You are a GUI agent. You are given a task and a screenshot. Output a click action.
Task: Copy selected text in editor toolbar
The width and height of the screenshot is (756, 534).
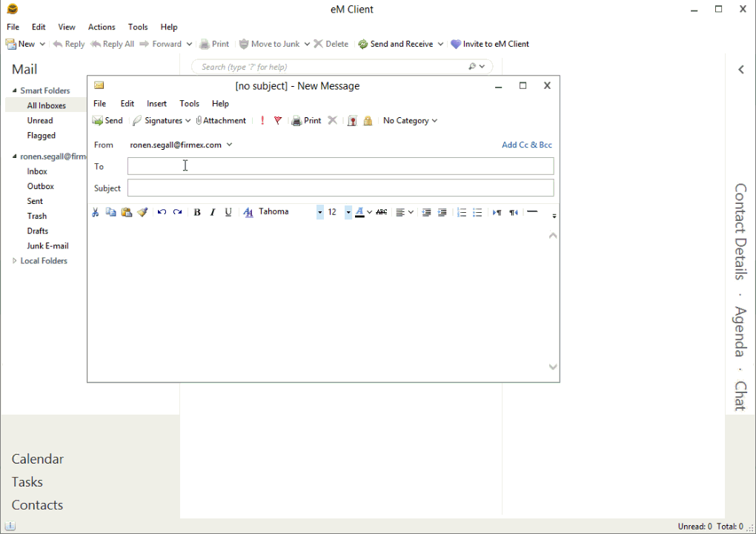111,212
